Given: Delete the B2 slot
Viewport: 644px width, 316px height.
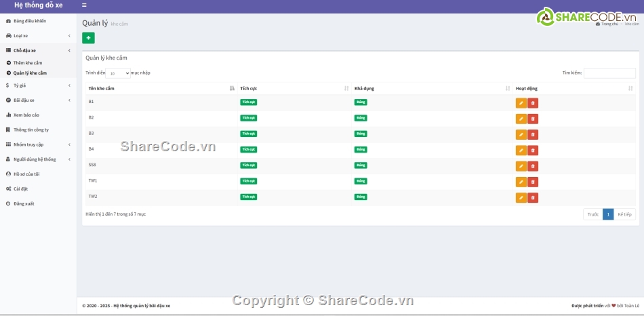Looking at the screenshot, I should coord(533,119).
